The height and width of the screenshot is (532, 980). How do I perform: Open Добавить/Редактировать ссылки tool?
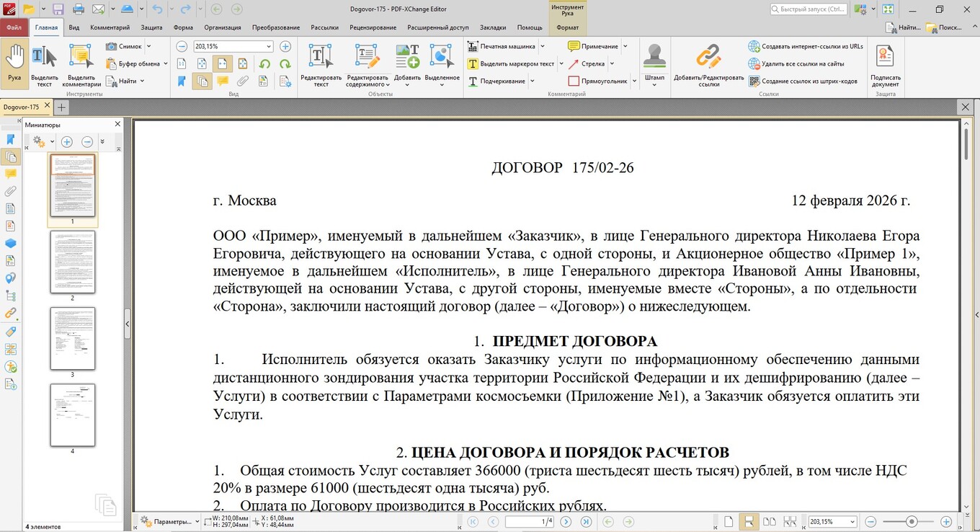click(709, 66)
